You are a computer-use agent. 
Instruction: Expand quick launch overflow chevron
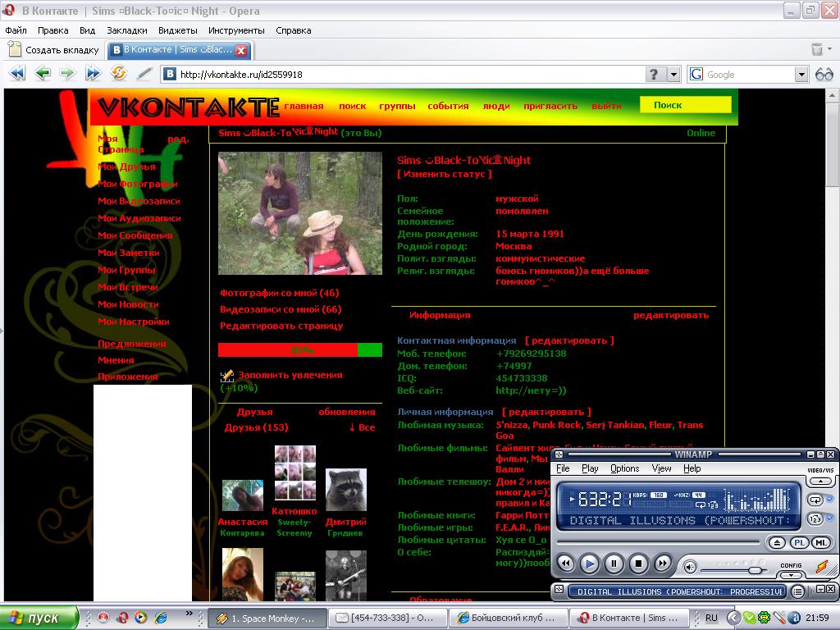[x=189, y=614]
